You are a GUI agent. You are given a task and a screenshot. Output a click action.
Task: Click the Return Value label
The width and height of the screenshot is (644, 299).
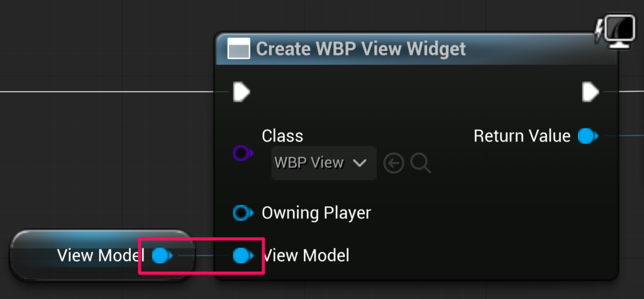pos(521,136)
